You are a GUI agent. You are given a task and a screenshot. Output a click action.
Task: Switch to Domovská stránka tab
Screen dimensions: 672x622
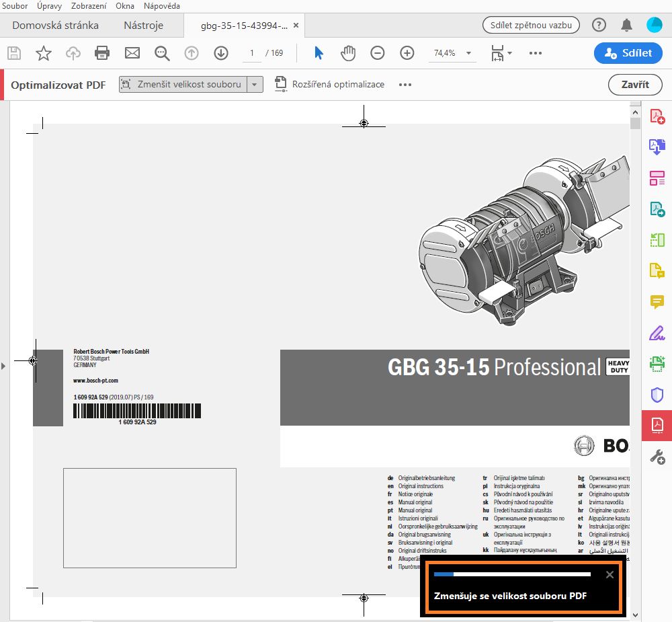pyautogui.click(x=55, y=26)
